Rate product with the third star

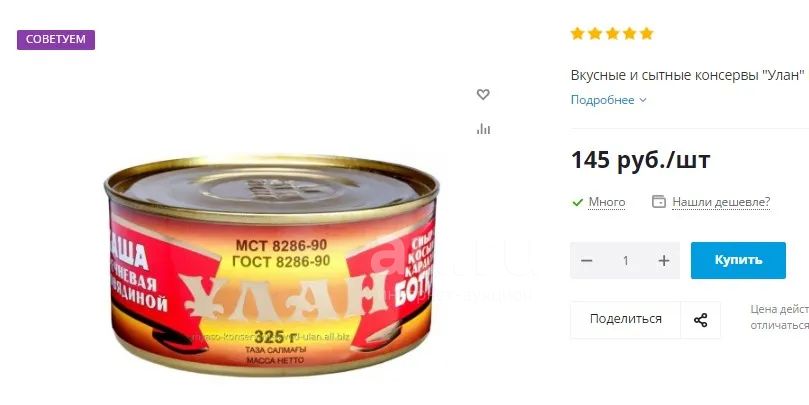point(612,34)
